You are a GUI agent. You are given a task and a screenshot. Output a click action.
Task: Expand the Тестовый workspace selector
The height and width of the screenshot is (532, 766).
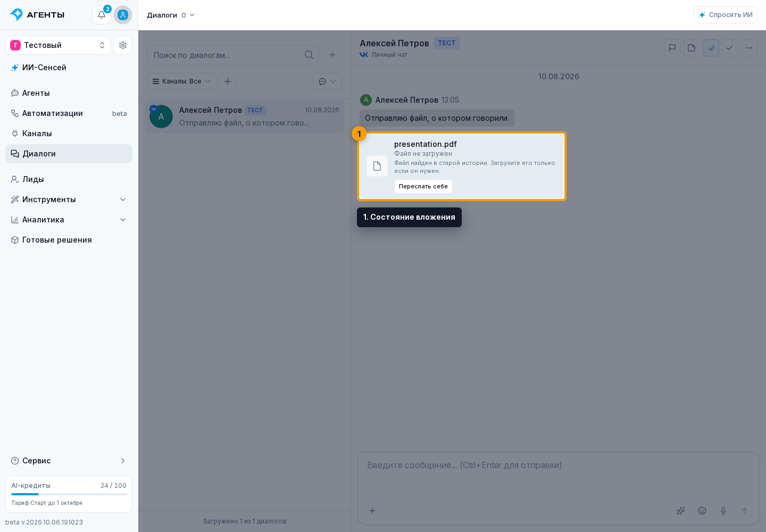pyautogui.click(x=58, y=45)
